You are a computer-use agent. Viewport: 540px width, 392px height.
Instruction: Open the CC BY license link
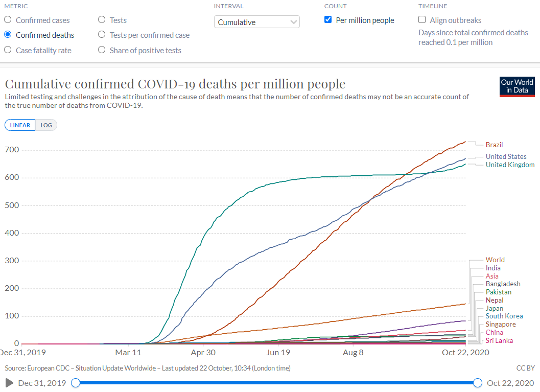pos(526,368)
